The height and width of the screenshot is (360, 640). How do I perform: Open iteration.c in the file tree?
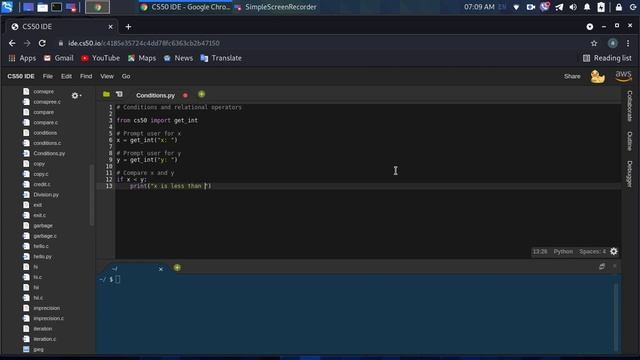[x=44, y=339]
